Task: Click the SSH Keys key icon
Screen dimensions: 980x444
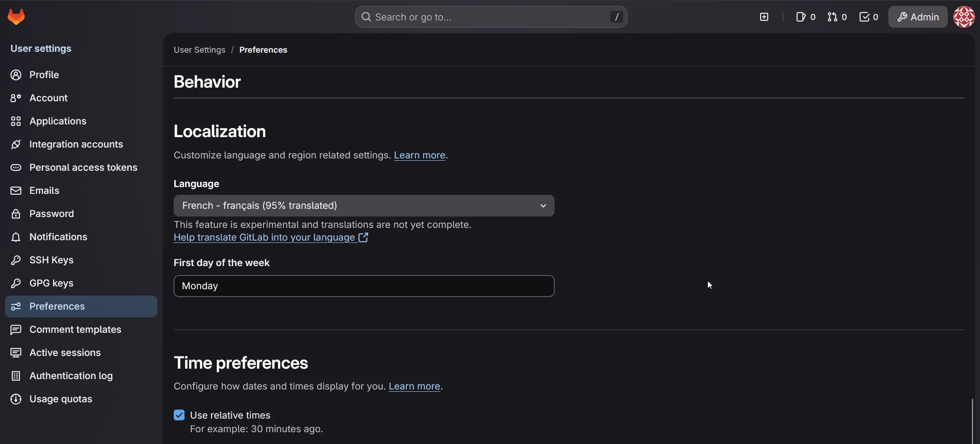Action: (16, 260)
